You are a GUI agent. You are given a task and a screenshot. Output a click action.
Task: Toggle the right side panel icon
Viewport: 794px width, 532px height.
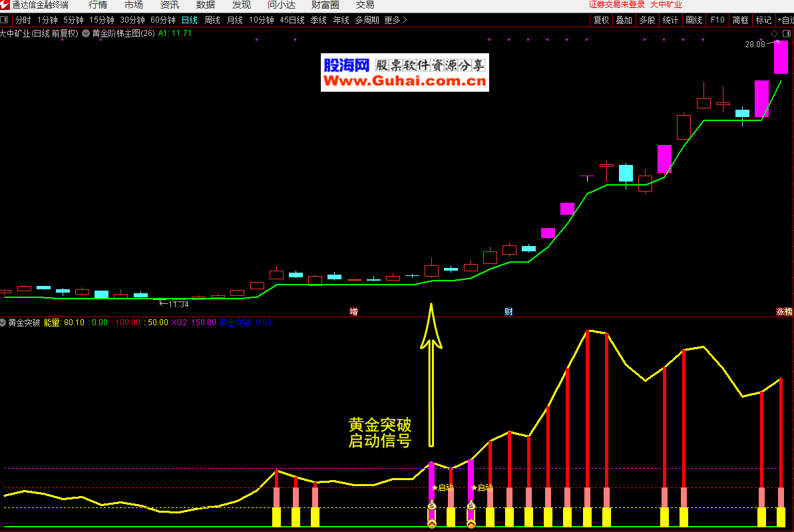787,33
